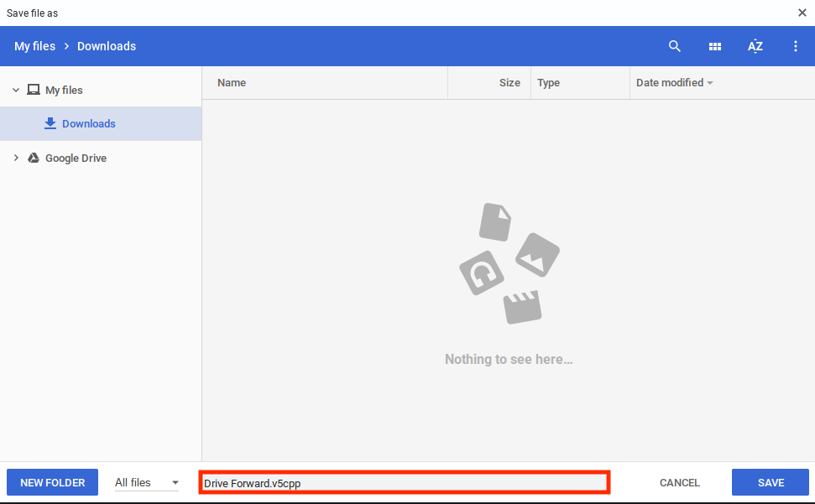Screen dimensions: 815x504
Task: Click the A-Z sorting icon
Action: click(755, 46)
